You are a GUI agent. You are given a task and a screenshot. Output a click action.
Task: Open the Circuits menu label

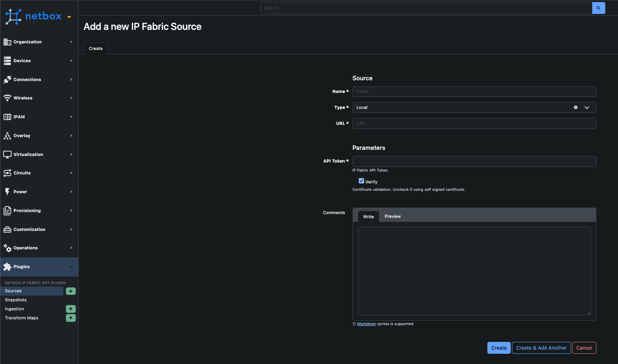(22, 173)
